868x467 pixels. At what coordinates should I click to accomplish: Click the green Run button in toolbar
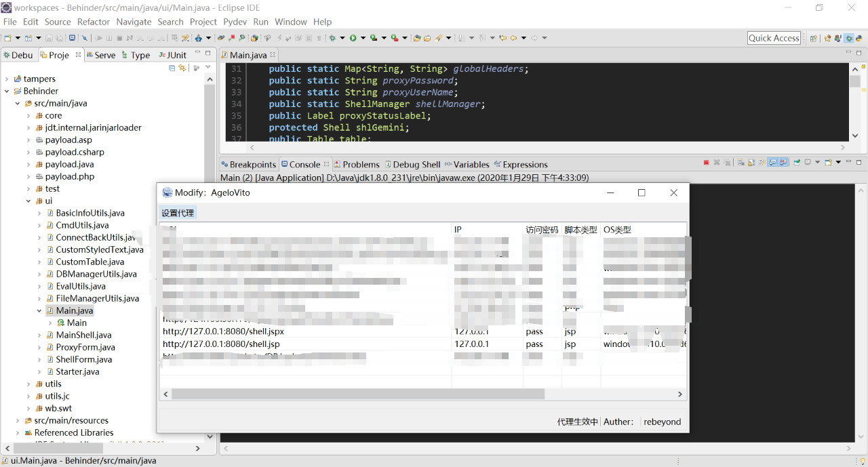coord(353,38)
